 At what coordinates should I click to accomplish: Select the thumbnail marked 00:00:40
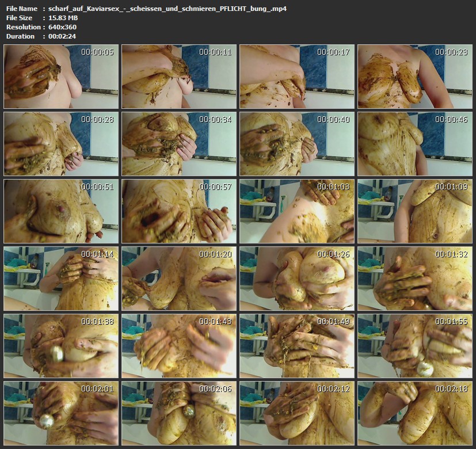coord(296,144)
